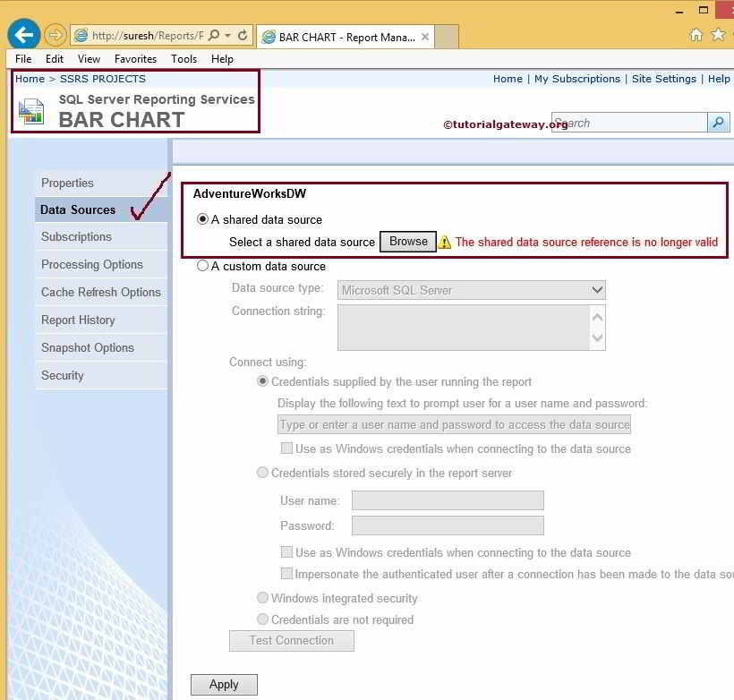
Task: Enable Use as Windows credentials checkbox
Action: click(286, 448)
